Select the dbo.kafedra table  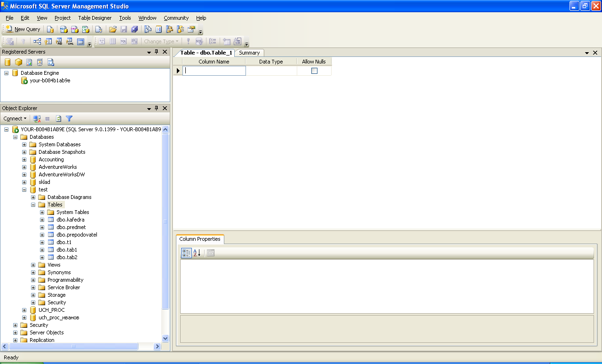[x=71, y=220]
